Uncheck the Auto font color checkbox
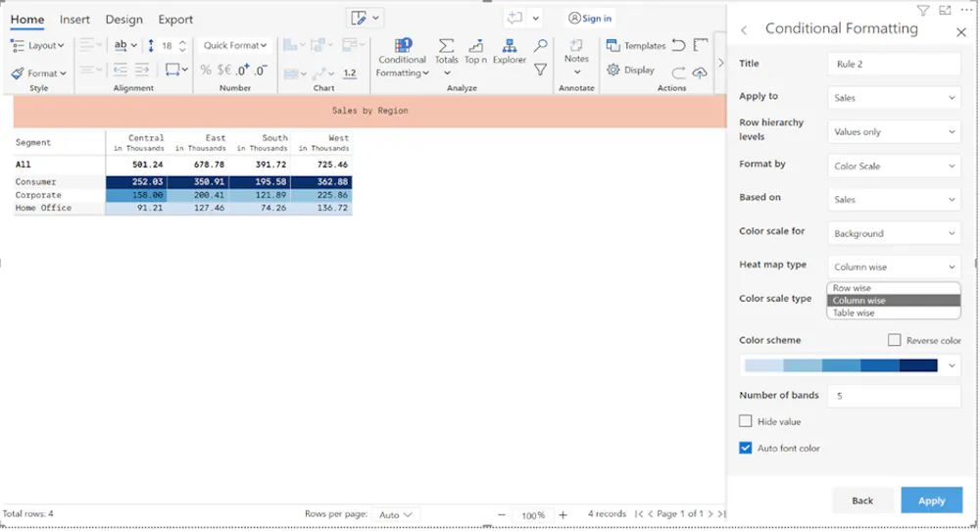The height and width of the screenshot is (531, 980). tap(746, 448)
